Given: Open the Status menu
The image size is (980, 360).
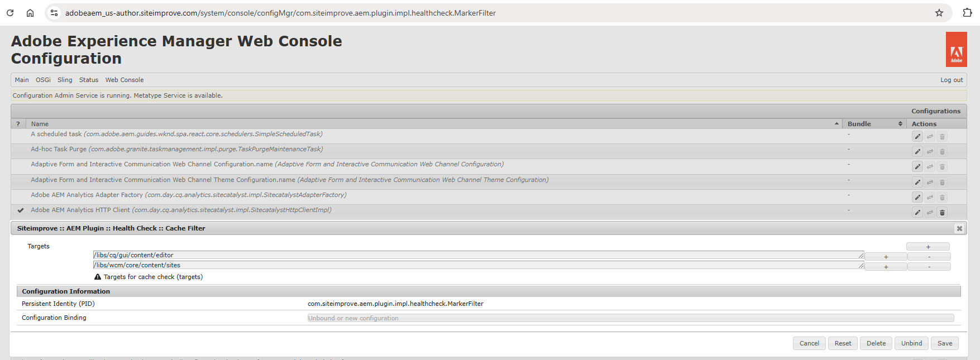Looking at the screenshot, I should pos(89,80).
